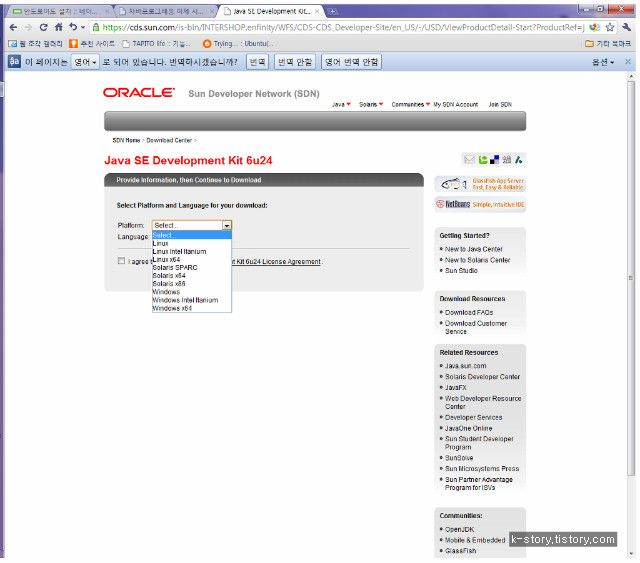Open the GlassFish App Server banner
Image resolution: width=640 pixels, height=563 pixels.
click(x=480, y=184)
